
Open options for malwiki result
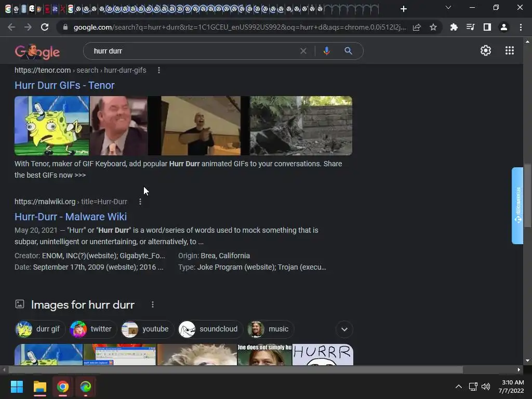click(140, 202)
